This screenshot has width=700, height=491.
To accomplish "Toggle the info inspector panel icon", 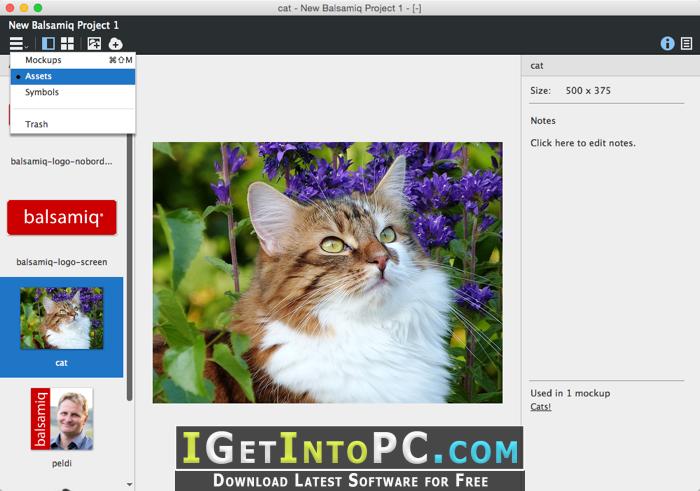I will pyautogui.click(x=667, y=43).
